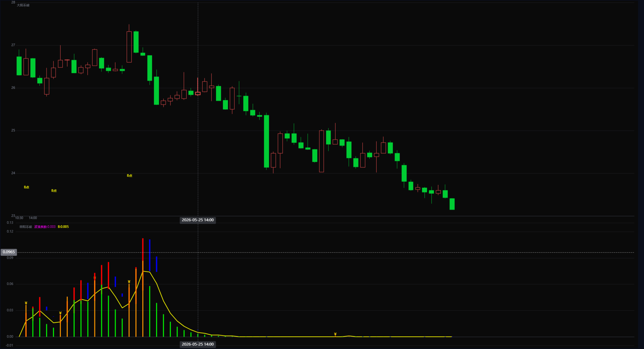Click the 0.0965 crosshair value tag
The width and height of the screenshot is (644, 349).
click(9, 252)
